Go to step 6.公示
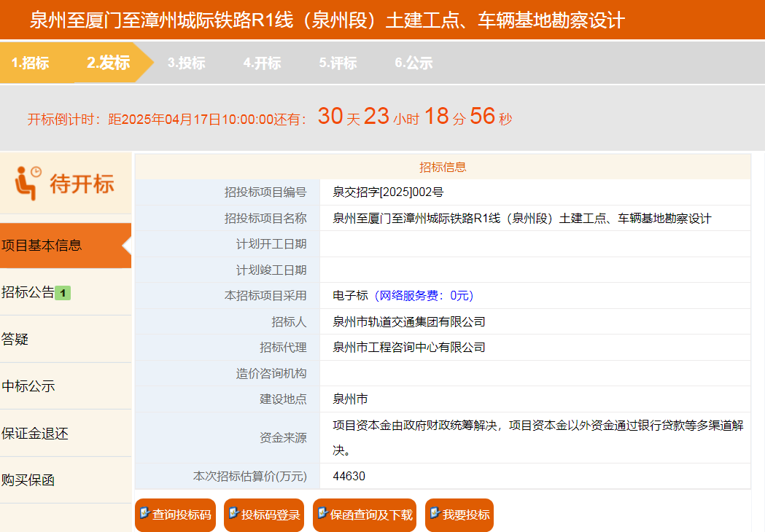 point(413,63)
